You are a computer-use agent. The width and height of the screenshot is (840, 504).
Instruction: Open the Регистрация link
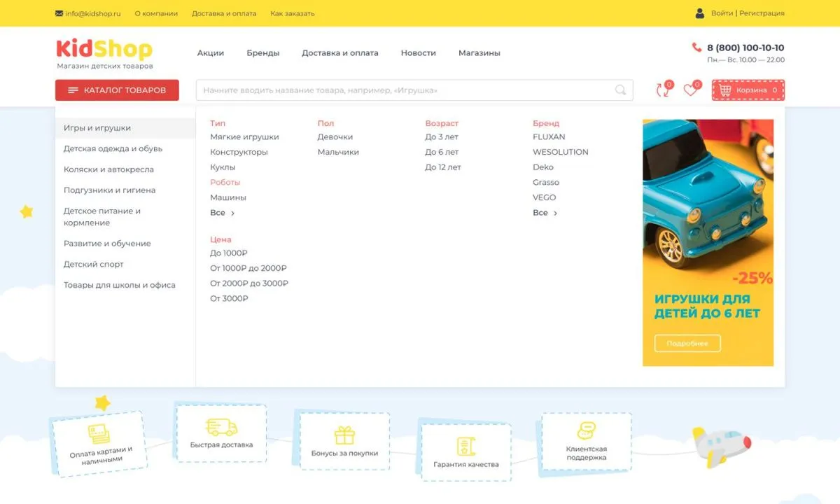[762, 13]
